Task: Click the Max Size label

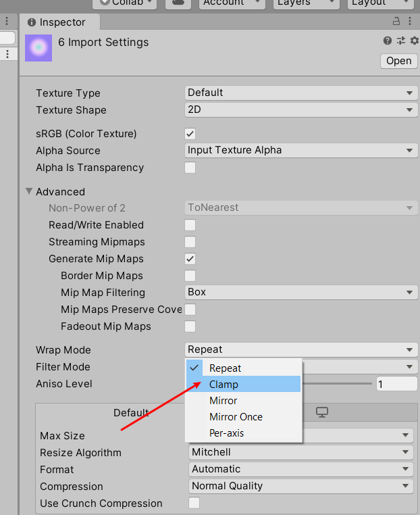Action: [62, 435]
